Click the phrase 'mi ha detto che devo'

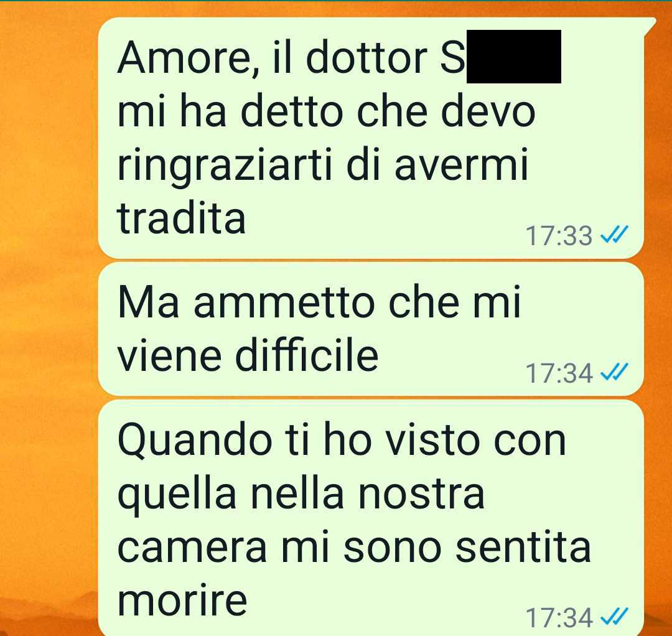pos(326,112)
